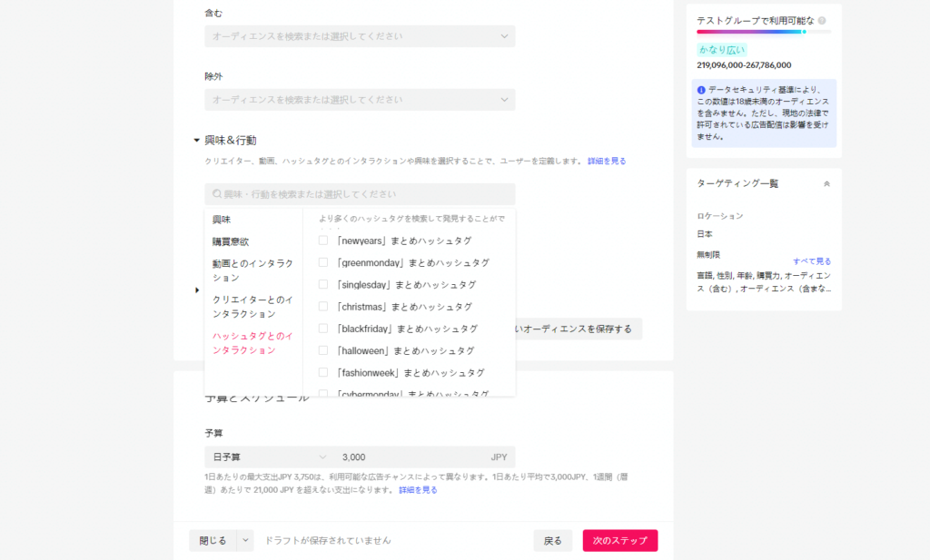Select the 興味 category in list
Image resolution: width=930 pixels, height=560 pixels.
(222, 220)
